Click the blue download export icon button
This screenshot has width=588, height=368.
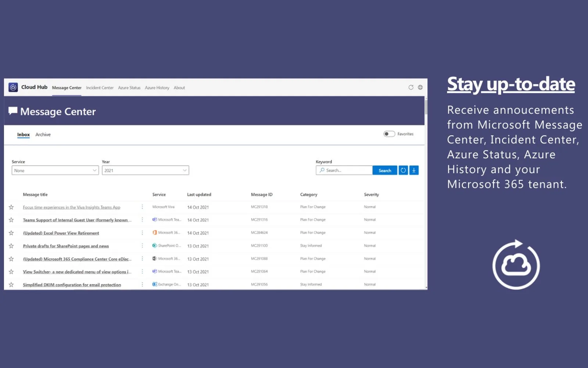point(414,170)
